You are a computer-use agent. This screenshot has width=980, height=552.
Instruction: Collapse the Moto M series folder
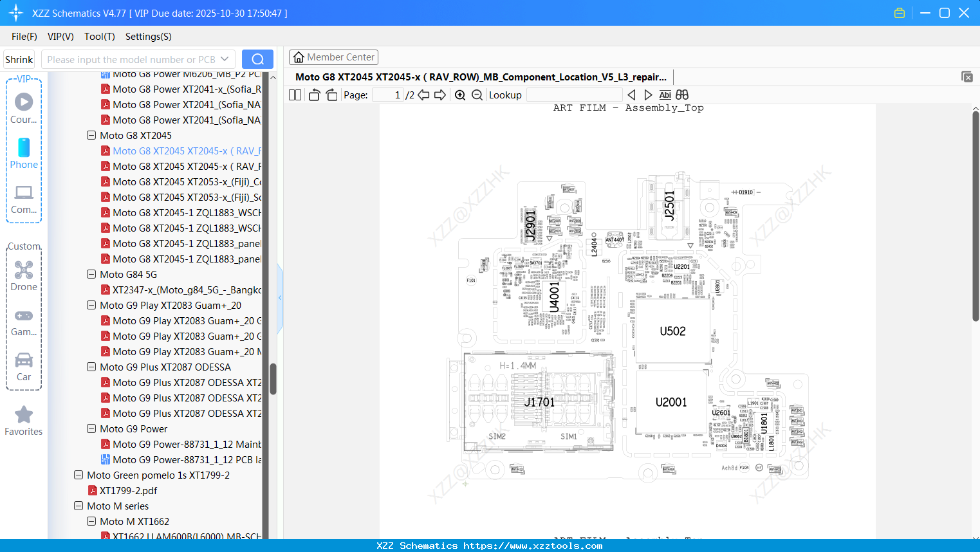(x=79, y=506)
